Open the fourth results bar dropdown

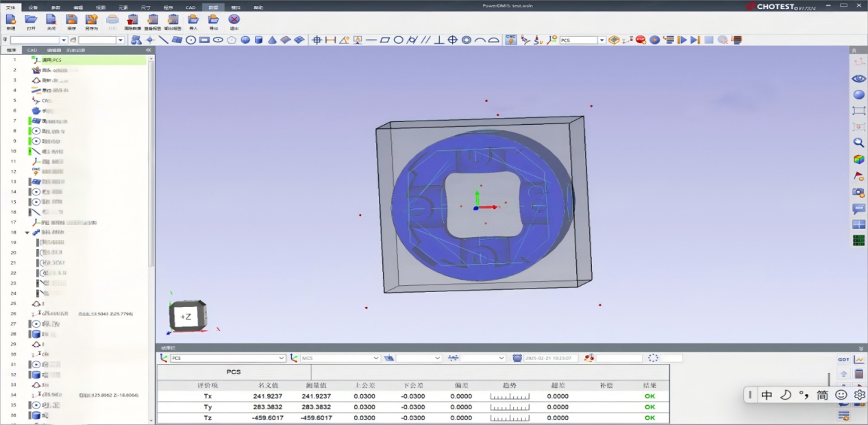click(482, 358)
